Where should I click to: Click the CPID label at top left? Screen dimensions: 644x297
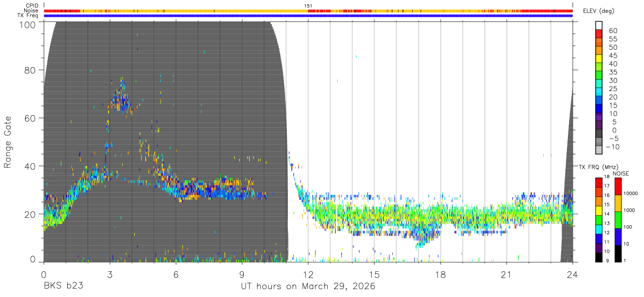[32, 6]
